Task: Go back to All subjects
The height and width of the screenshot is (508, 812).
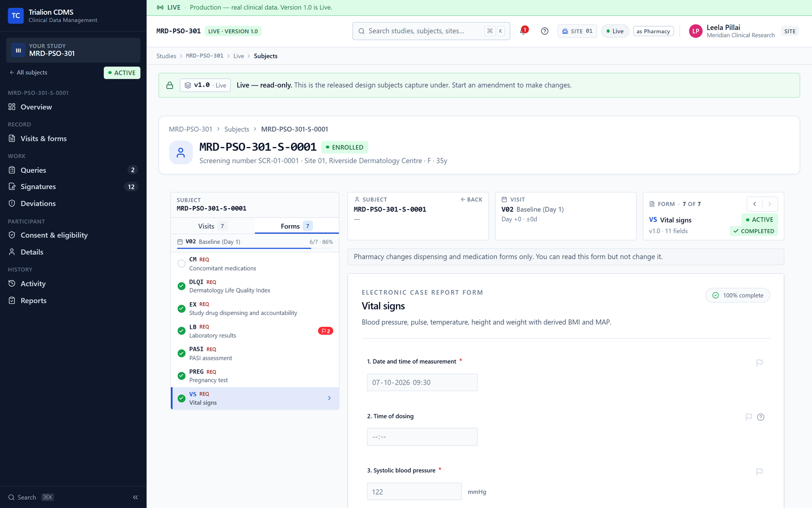Action: point(28,72)
